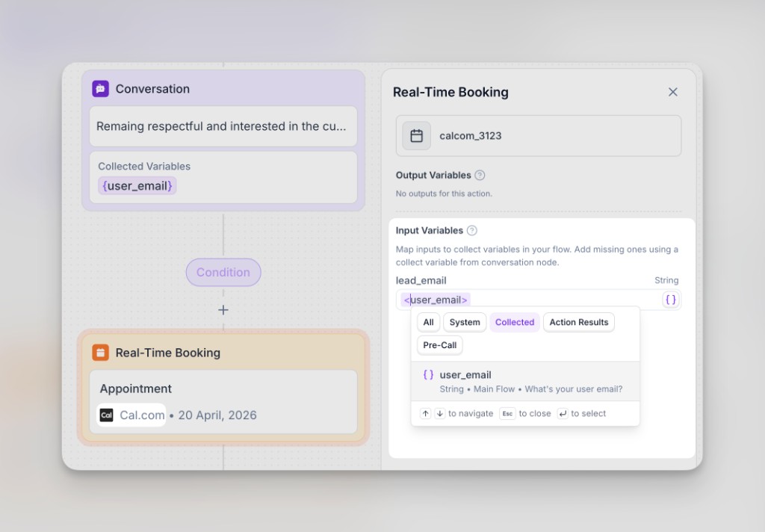The height and width of the screenshot is (532, 765).
Task: Click the calendar icon beside calcom_3123
Action: [x=417, y=136]
